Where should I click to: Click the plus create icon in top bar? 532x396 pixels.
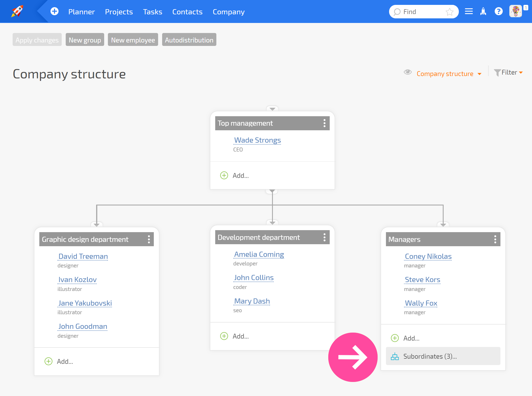(x=55, y=11)
